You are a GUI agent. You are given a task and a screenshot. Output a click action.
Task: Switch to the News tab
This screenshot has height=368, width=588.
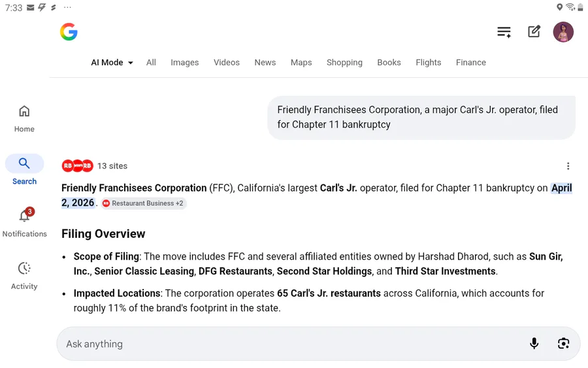(x=265, y=63)
